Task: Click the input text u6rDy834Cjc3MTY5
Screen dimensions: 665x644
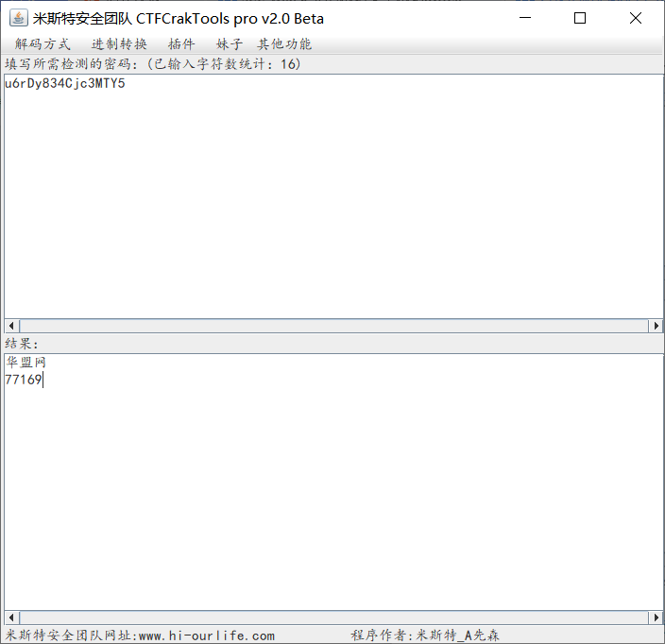Action: [x=64, y=83]
